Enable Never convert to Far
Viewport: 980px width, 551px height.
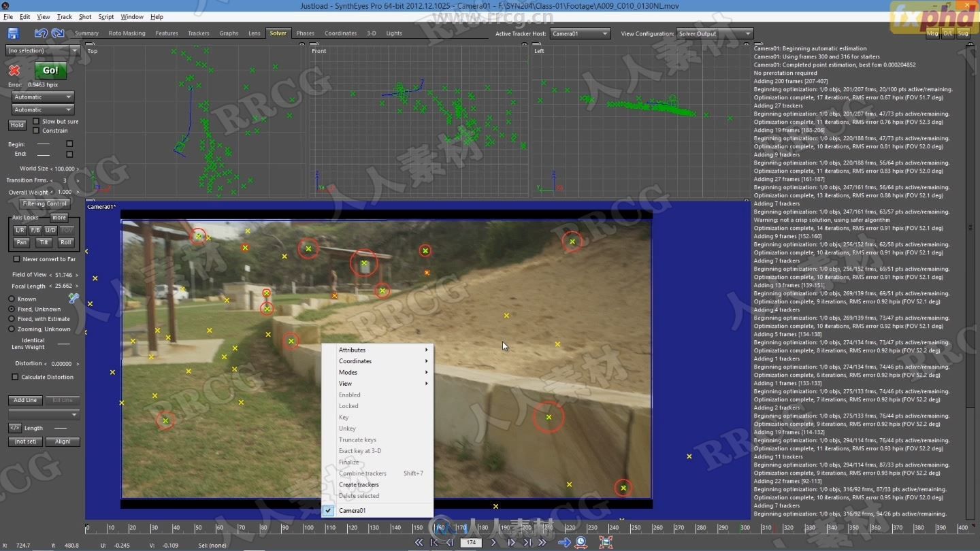(16, 259)
